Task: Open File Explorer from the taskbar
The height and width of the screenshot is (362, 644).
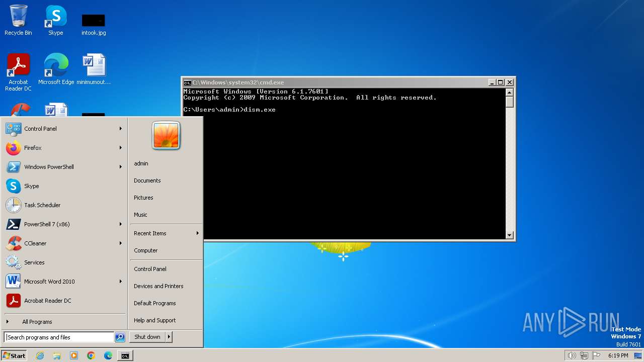Action: pos(57,355)
